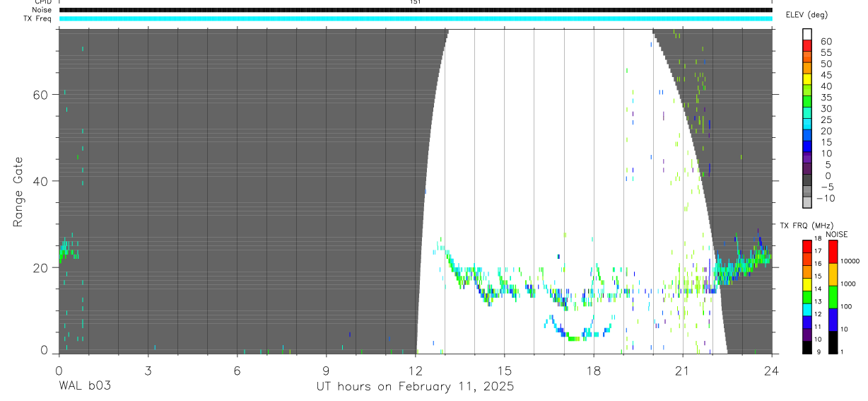This screenshot has width=868, height=401.
Task: Click the "60" tick on Range Gate axis
Action: point(42,95)
